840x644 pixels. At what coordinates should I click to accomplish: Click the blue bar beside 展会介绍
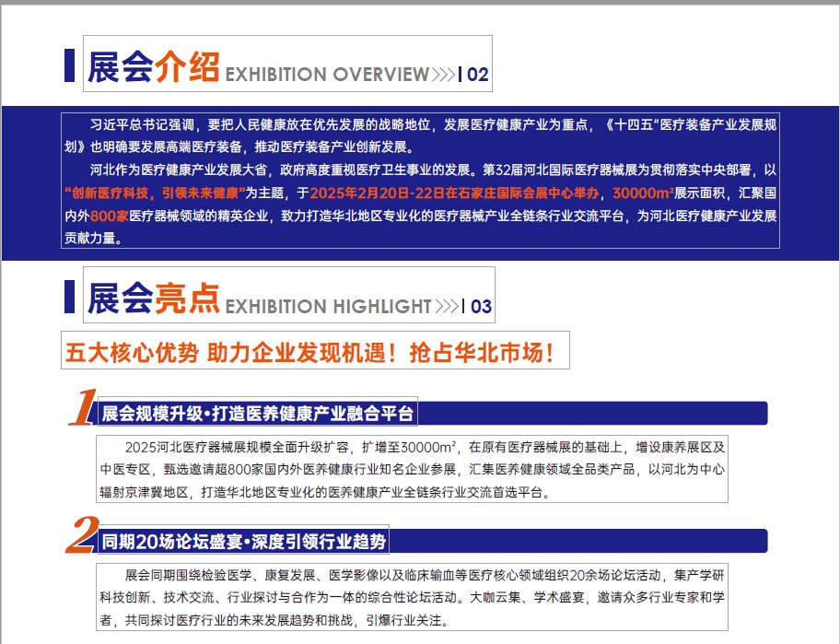[x=69, y=65]
